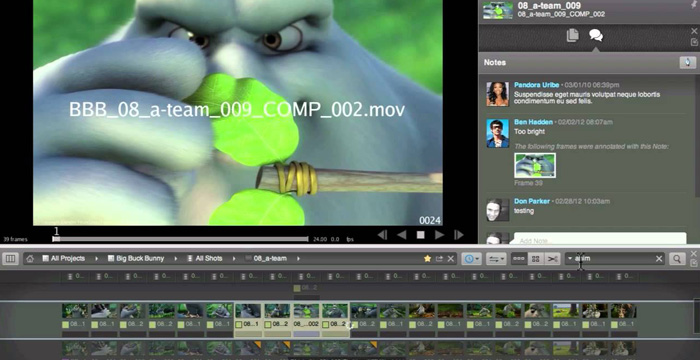Click the annotate button in the Notes header
Image resolution: width=700 pixels, height=360 pixels.
point(688,63)
